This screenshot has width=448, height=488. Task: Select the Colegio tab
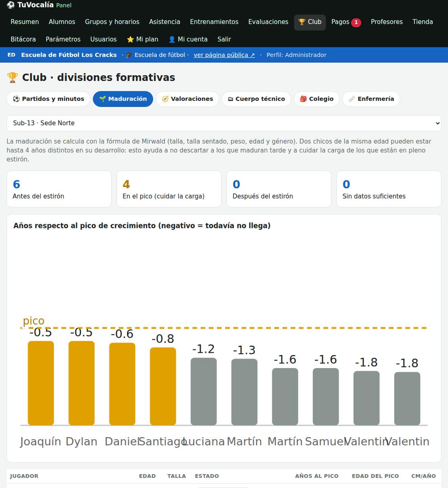click(x=317, y=99)
